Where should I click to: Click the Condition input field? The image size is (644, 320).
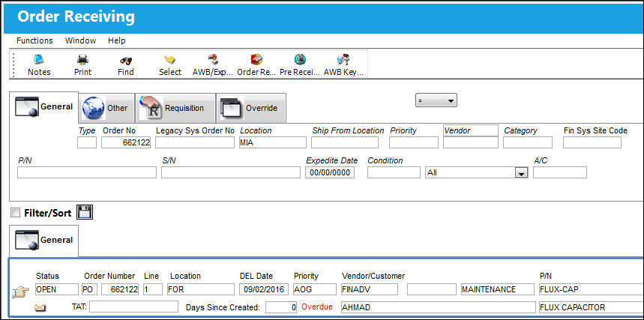[x=394, y=172]
